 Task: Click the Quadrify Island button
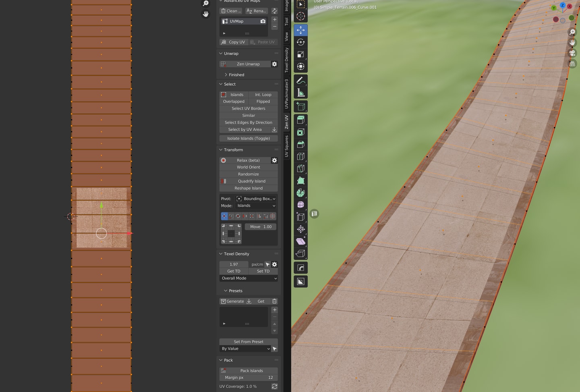tap(249, 181)
